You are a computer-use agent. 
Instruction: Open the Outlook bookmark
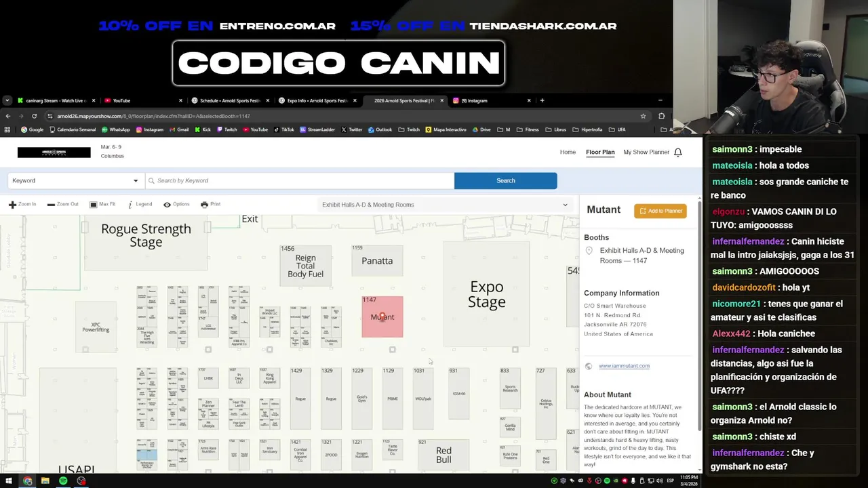point(380,129)
